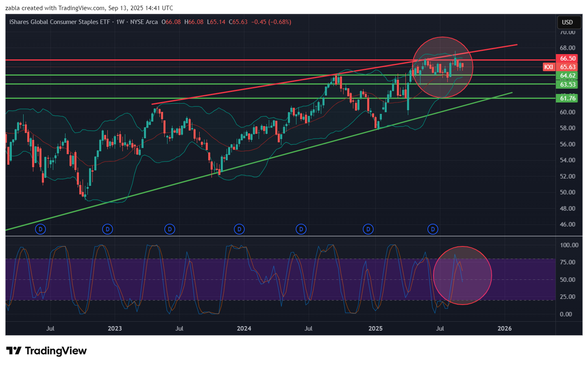Click the iShares Global Consumer Staples ETF title

click(59, 22)
